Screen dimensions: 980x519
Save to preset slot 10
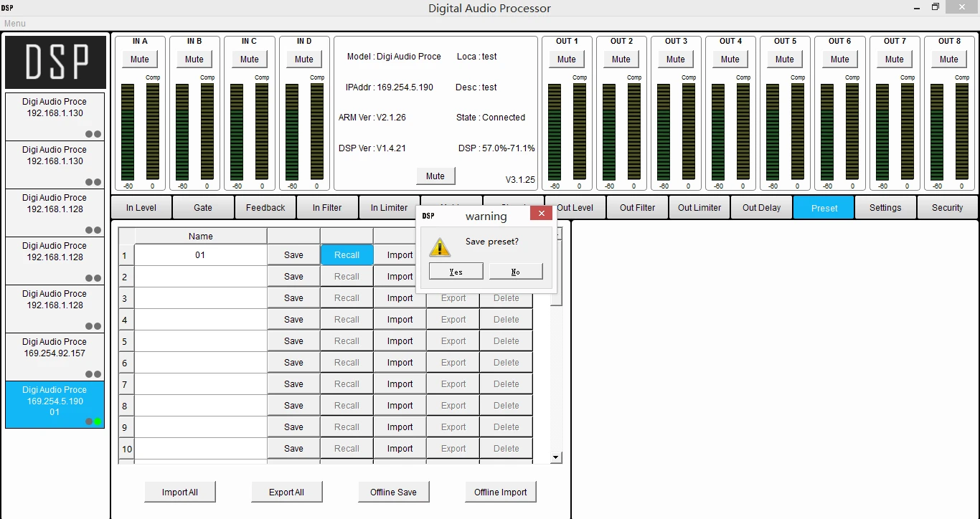click(293, 448)
